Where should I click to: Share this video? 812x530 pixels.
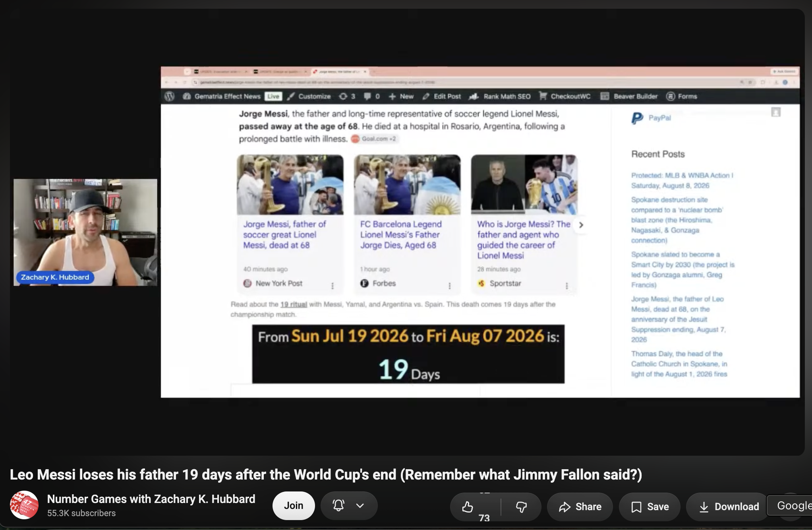click(580, 507)
